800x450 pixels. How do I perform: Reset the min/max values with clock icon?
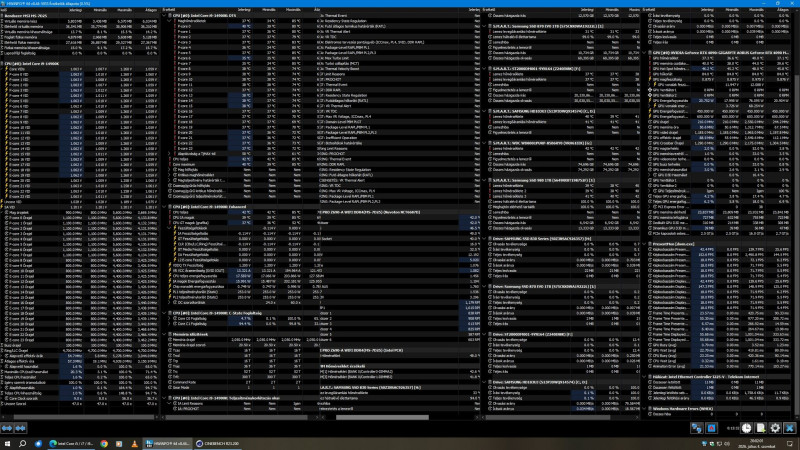[x=746, y=428]
